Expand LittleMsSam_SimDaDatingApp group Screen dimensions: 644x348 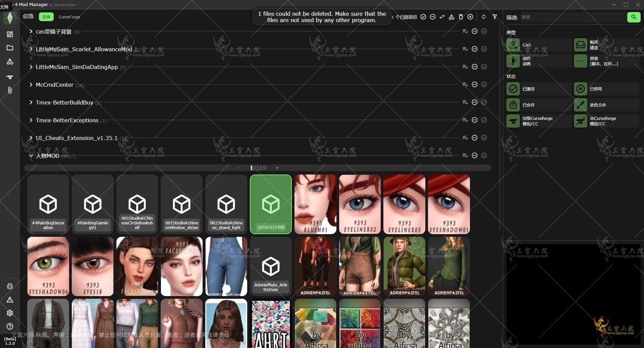point(31,67)
